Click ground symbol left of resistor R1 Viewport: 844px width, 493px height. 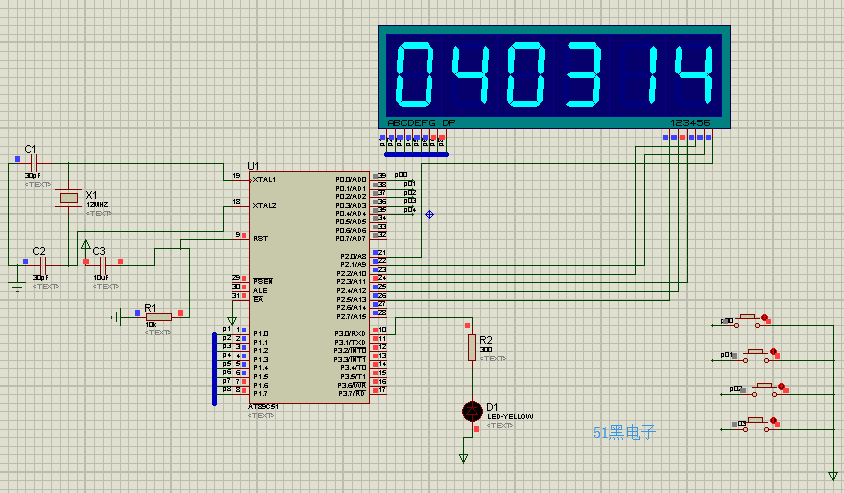tap(117, 317)
